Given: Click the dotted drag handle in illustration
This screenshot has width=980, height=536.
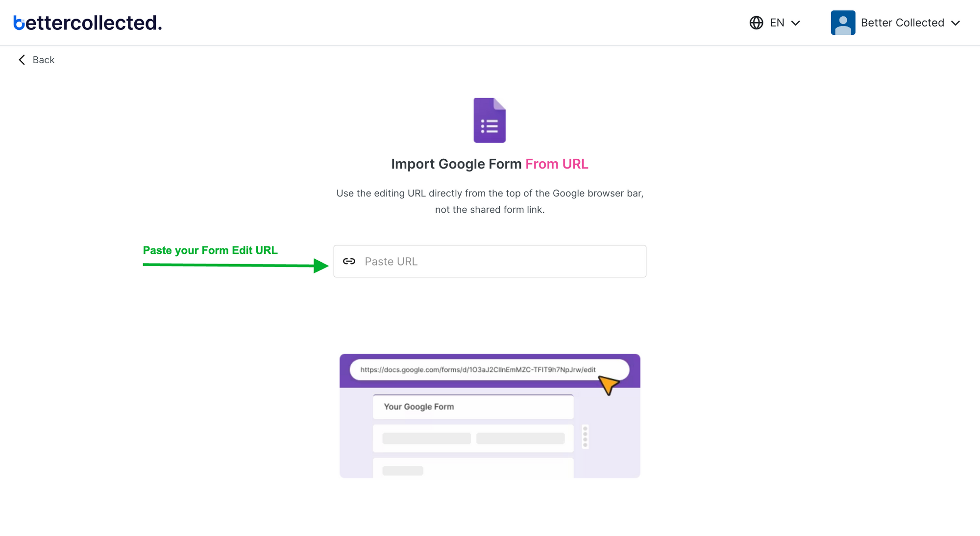Looking at the screenshot, I should [585, 437].
